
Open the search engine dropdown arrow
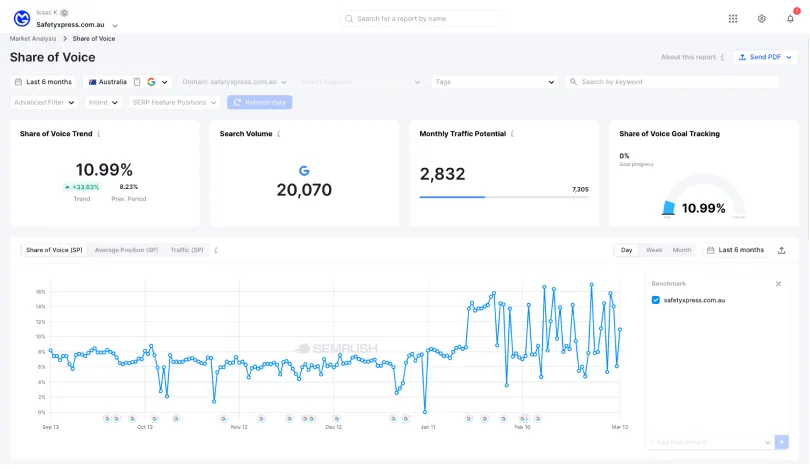164,82
